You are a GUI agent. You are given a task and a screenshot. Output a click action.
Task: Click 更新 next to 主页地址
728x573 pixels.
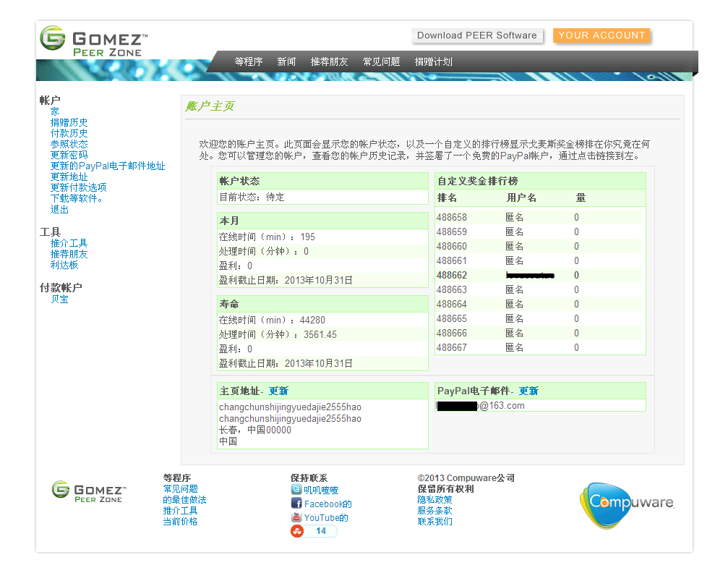pos(278,391)
